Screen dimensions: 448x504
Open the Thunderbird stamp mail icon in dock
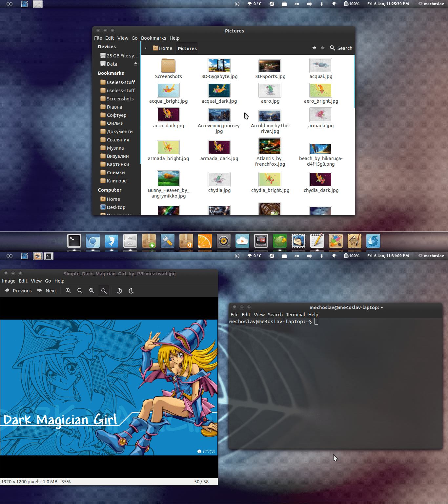[x=298, y=241]
